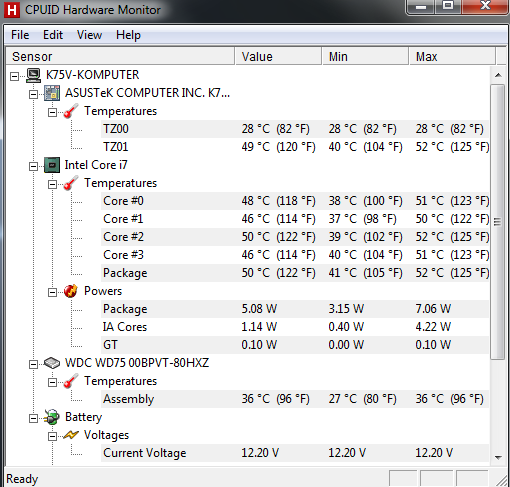Select the WDC hard drive icon
Image resolution: width=510 pixels, height=487 pixels.
tap(52, 363)
